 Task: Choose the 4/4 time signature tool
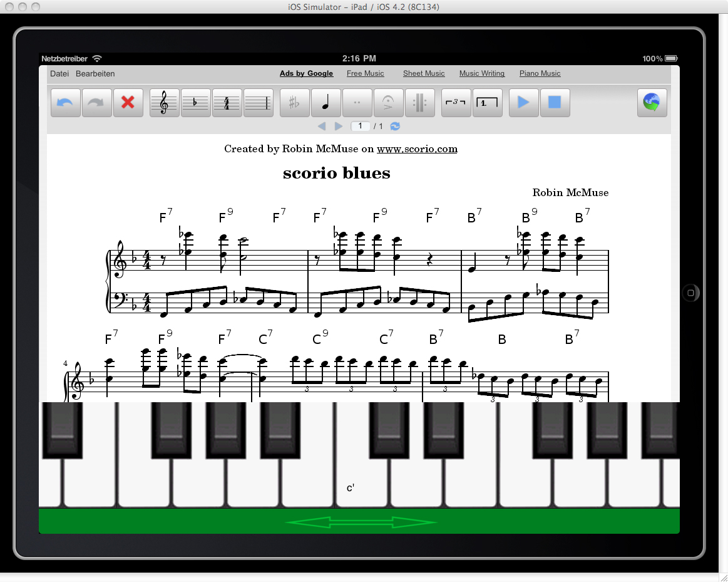[227, 103]
